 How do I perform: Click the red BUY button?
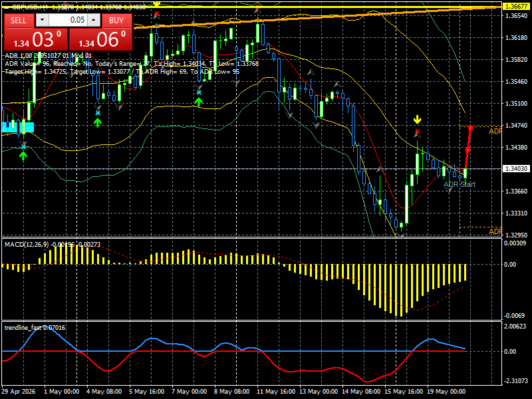click(x=116, y=21)
